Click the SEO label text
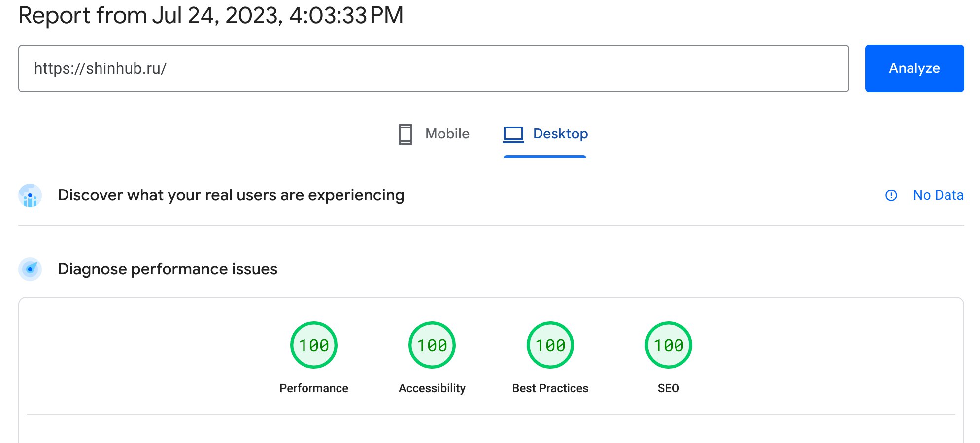 (668, 388)
